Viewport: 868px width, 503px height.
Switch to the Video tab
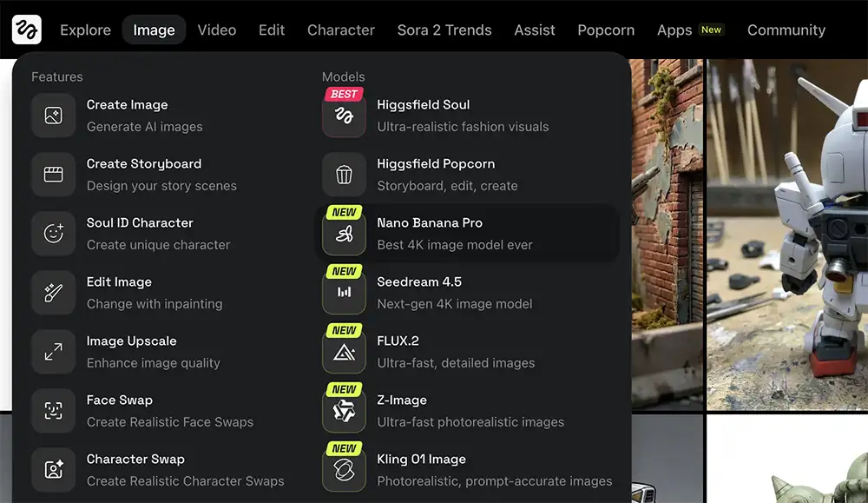click(x=216, y=30)
